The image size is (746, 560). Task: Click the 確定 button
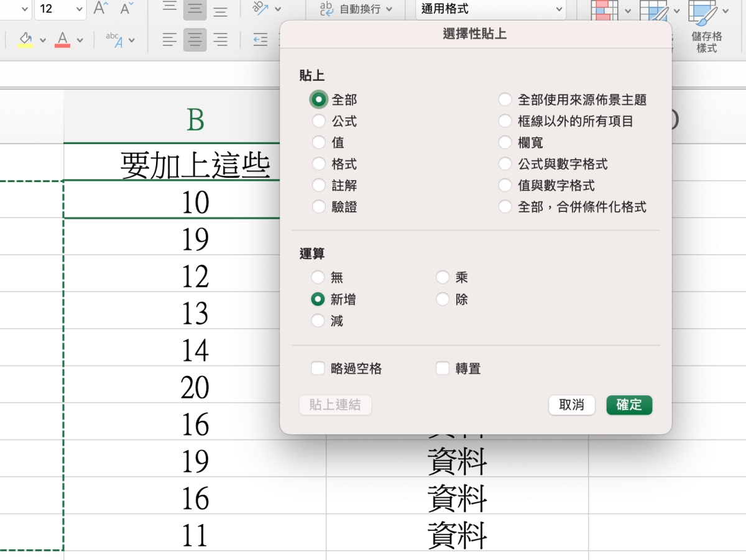(629, 405)
